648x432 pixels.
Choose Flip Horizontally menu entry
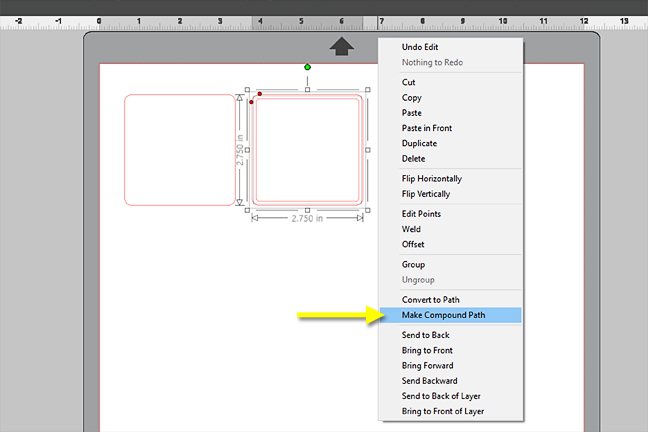pyautogui.click(x=450, y=179)
